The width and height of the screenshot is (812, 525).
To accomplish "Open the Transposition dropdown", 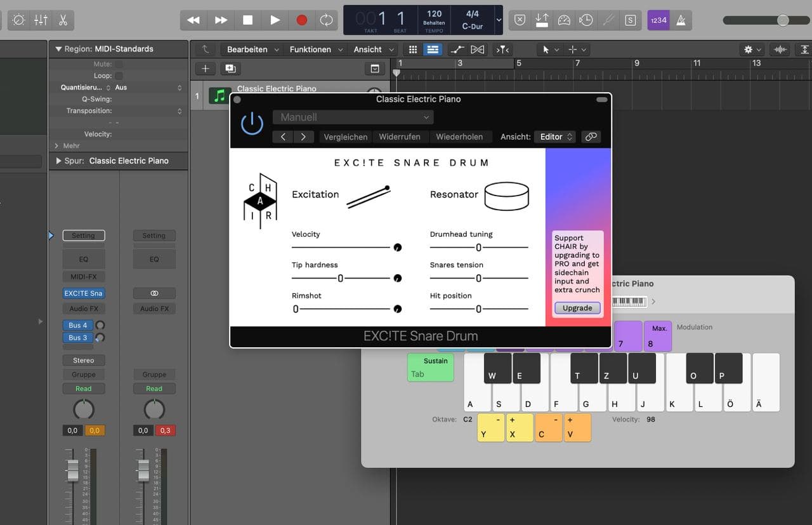I will [x=148, y=111].
